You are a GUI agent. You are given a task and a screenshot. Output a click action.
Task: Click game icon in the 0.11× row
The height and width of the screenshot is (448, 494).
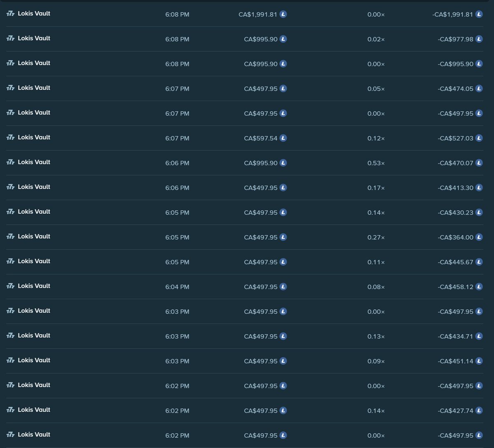(x=11, y=261)
